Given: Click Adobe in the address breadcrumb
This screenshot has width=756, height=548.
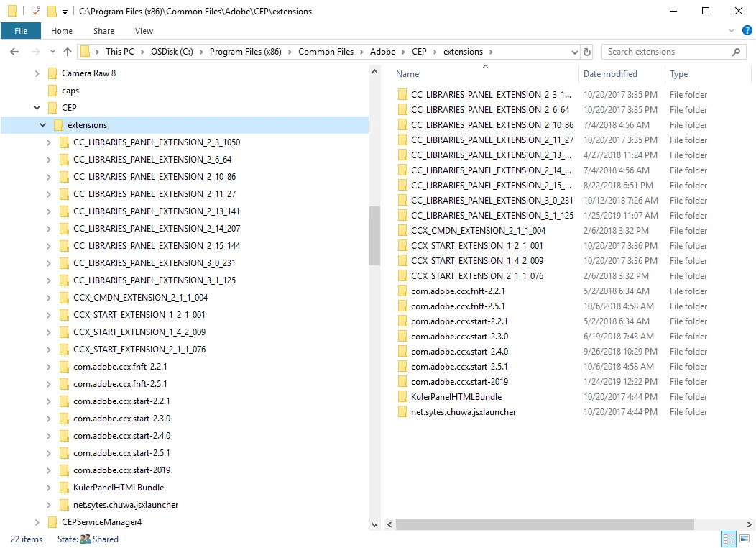Looking at the screenshot, I should coord(382,52).
